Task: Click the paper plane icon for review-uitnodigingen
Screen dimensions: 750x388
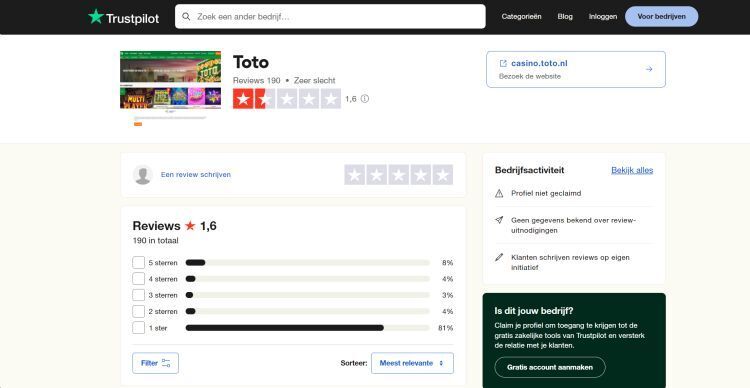Action: [499, 220]
